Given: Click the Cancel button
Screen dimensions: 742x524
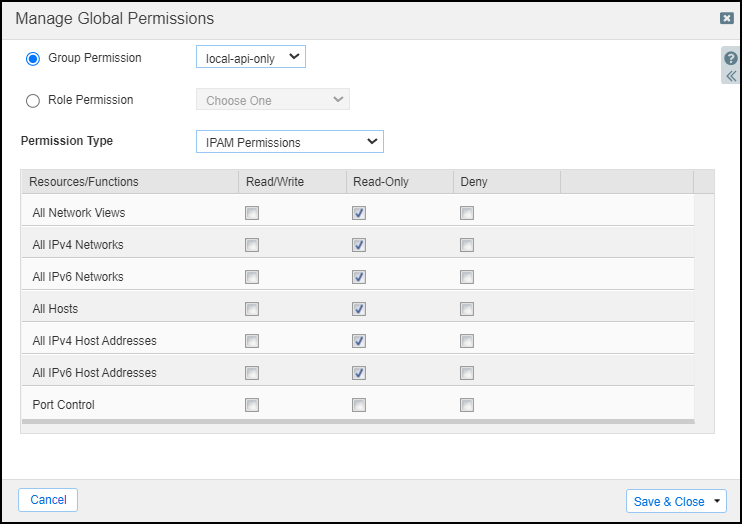Looking at the screenshot, I should tap(48, 500).
